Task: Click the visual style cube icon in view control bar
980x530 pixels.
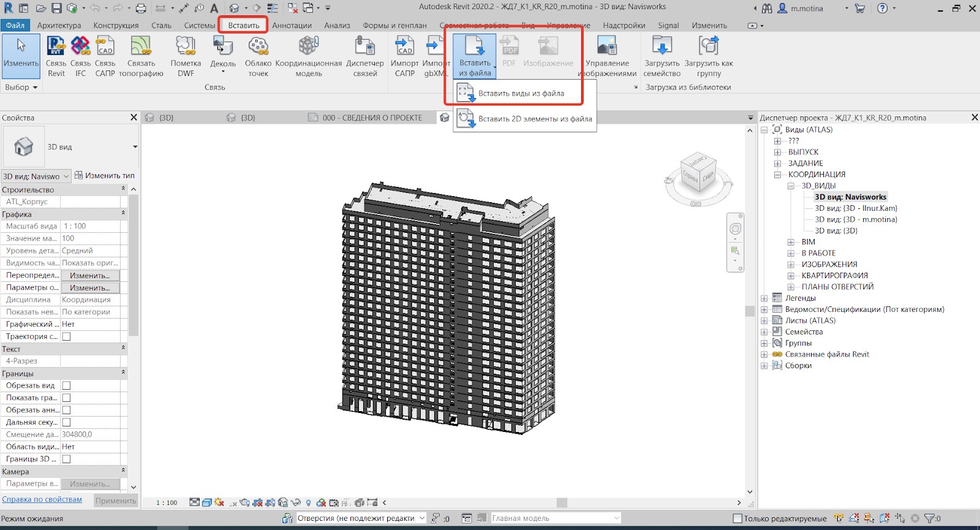Action: tap(206, 502)
